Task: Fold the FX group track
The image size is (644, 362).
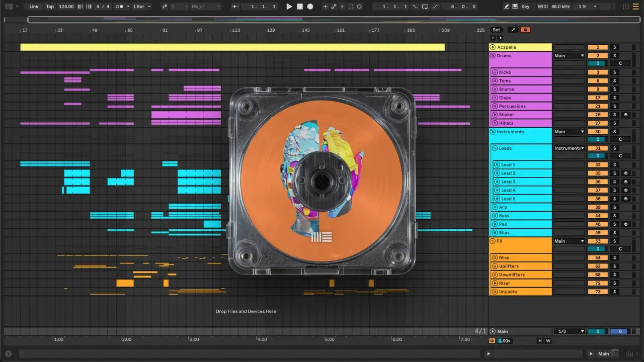Action: pos(493,241)
